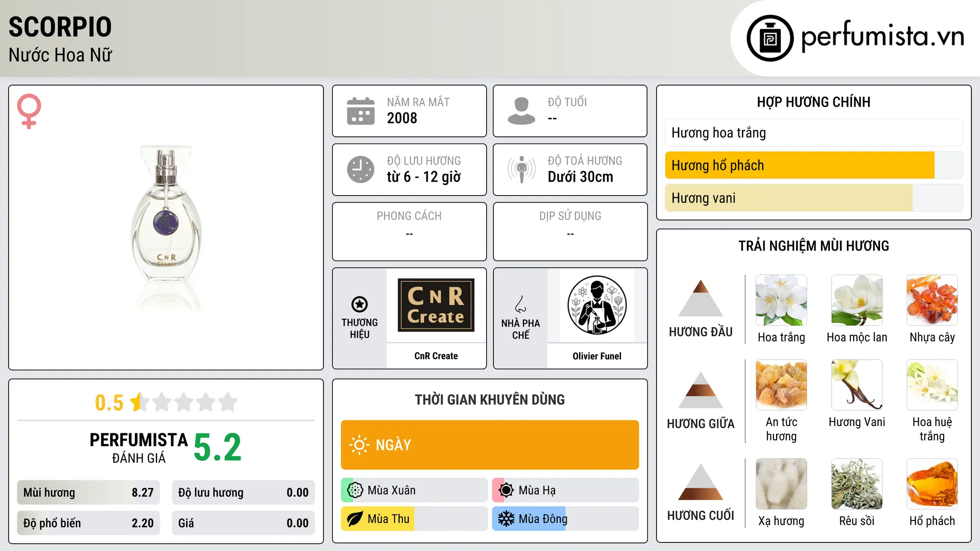This screenshot has width=980, height=551.
Task: Click the clock icon beside Độ lưu hương
Action: point(361,169)
